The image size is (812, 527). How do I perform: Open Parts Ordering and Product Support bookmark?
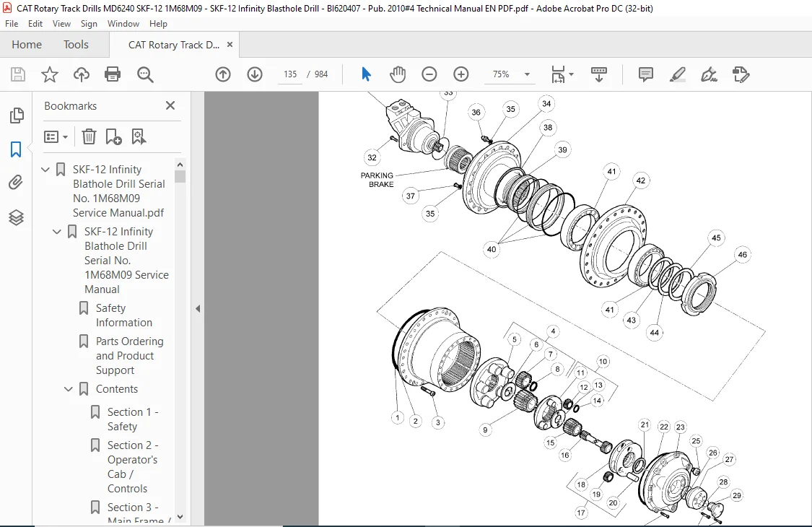[129, 355]
